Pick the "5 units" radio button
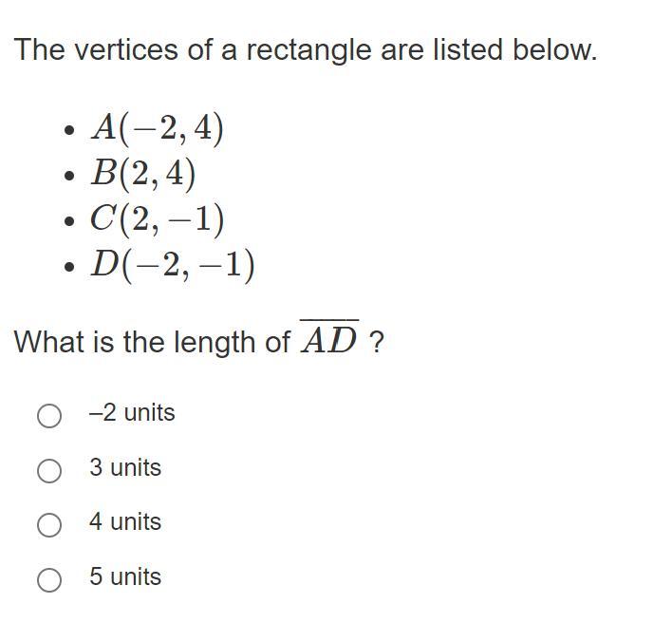 [x=49, y=579]
